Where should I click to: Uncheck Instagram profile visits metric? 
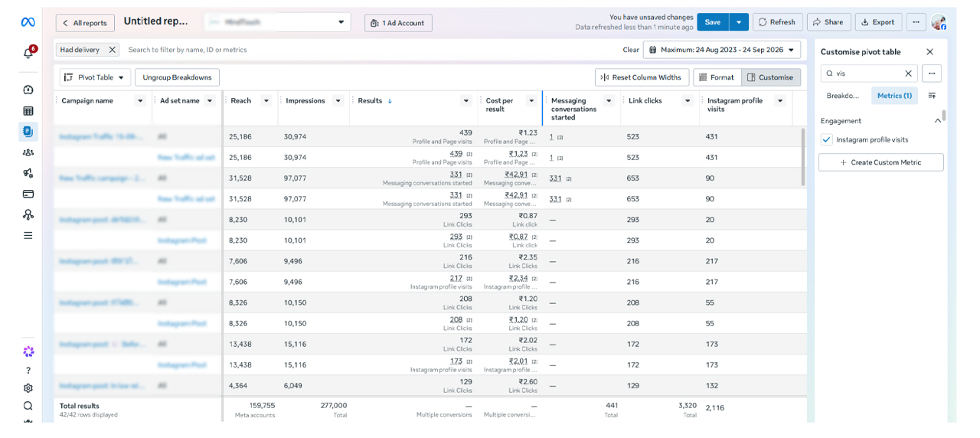826,139
